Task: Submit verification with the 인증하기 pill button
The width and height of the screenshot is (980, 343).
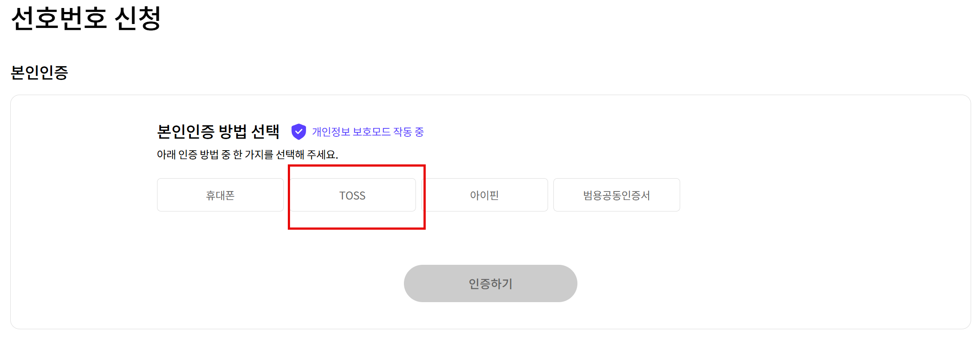Action: click(490, 283)
